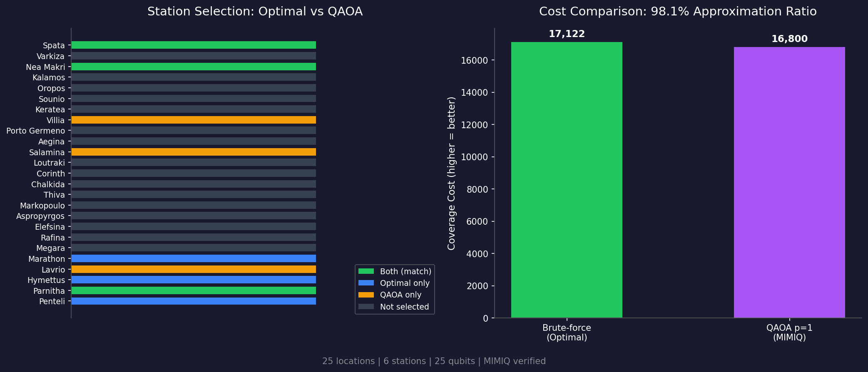Click the green bar for Spata
Image resolution: width=868 pixels, height=372 pixels.
(194, 45)
